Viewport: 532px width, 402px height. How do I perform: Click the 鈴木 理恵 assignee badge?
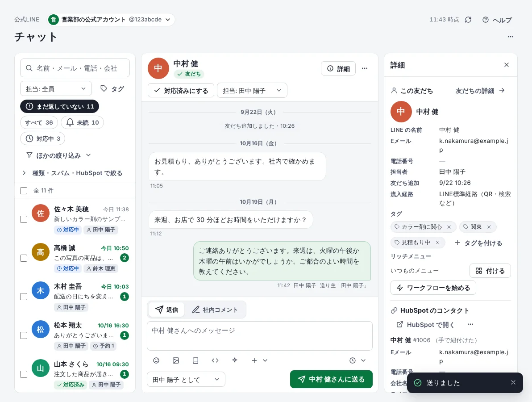pos(101,268)
